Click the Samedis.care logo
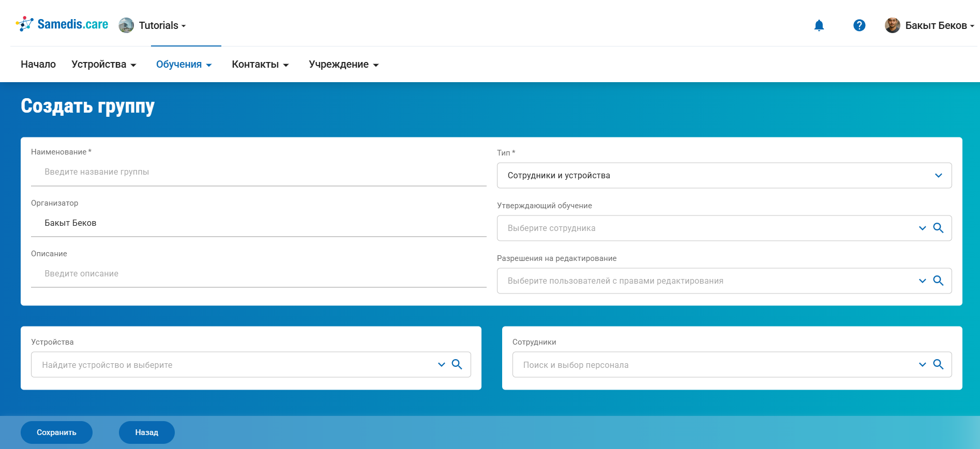This screenshot has height=449, width=980. tap(62, 24)
